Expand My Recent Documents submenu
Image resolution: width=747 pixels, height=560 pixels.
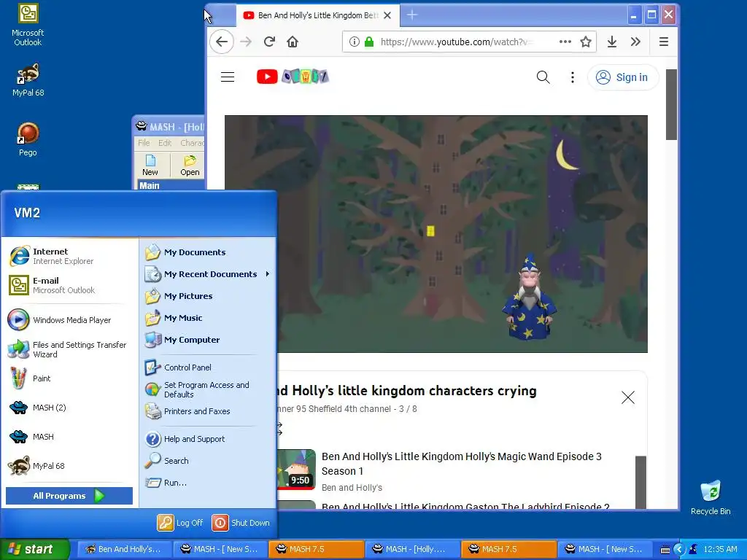pos(208,274)
